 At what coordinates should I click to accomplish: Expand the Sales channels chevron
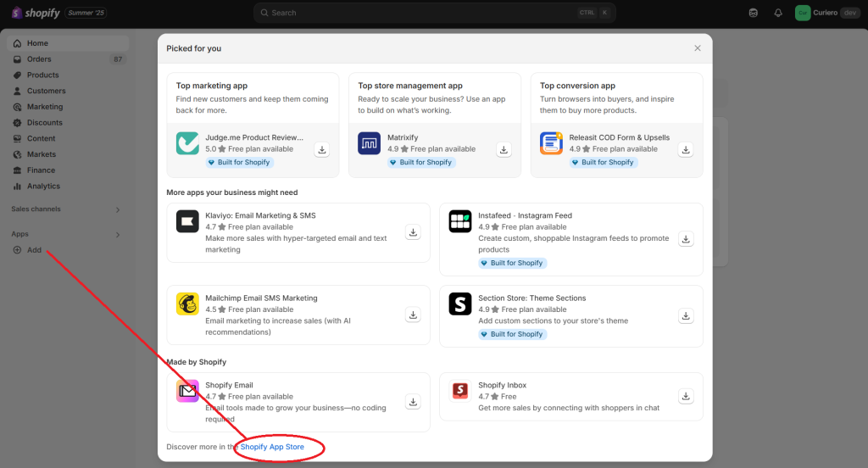click(117, 209)
